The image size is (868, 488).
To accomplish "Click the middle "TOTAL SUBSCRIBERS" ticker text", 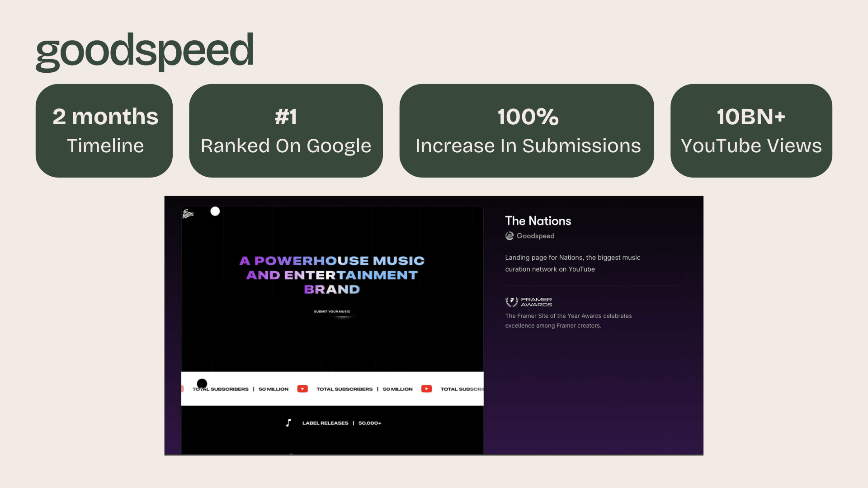I will 344,389.
